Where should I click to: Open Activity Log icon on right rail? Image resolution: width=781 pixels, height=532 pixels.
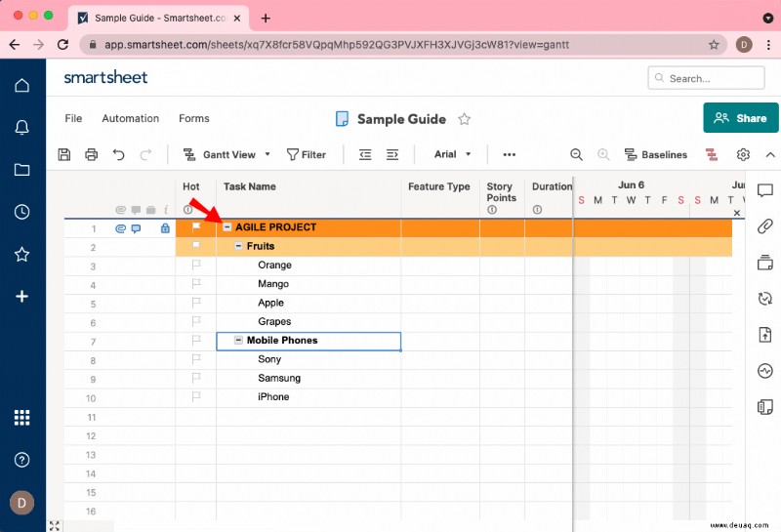click(x=765, y=371)
